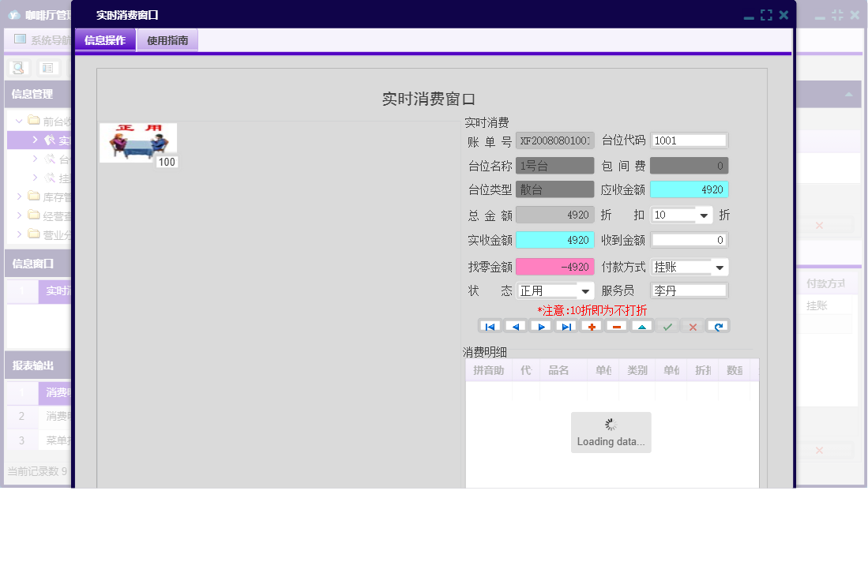Open the 付款方式 payment method dropdown
This screenshot has height=588, width=868.
pyautogui.click(x=720, y=266)
